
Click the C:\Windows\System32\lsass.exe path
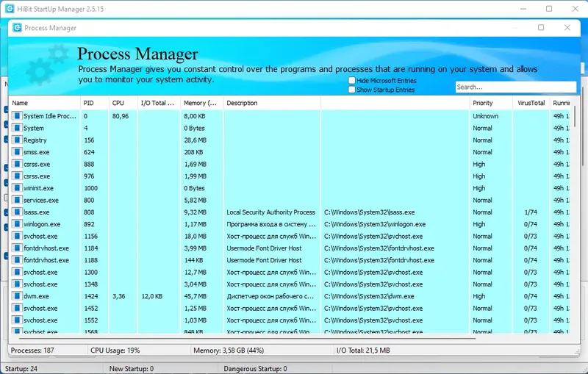coord(370,212)
